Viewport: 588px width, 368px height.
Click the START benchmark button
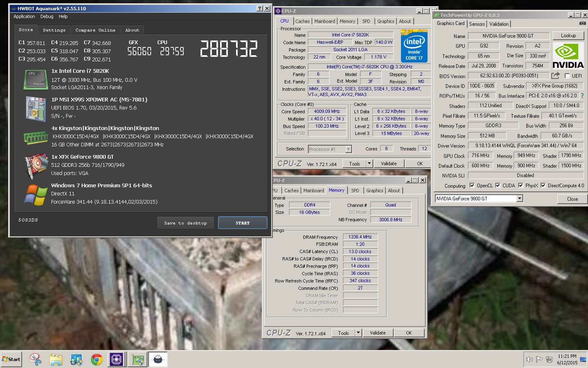pos(243,223)
